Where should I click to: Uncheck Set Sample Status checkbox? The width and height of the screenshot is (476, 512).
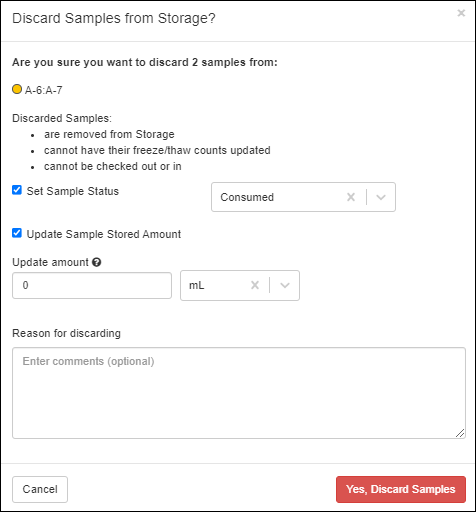(17, 190)
